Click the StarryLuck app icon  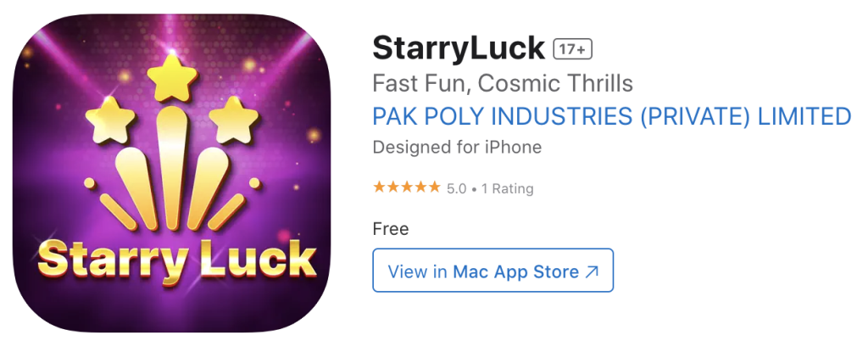point(171,173)
